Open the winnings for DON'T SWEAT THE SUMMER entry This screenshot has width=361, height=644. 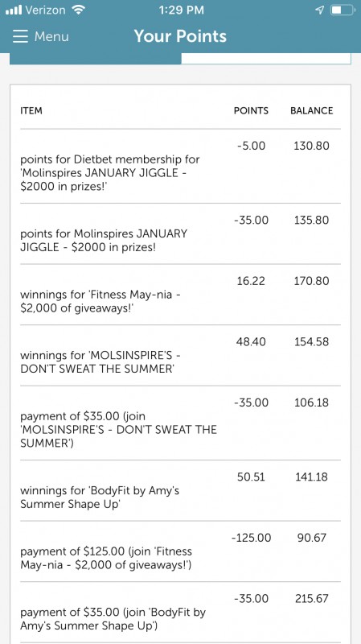pyautogui.click(x=180, y=355)
